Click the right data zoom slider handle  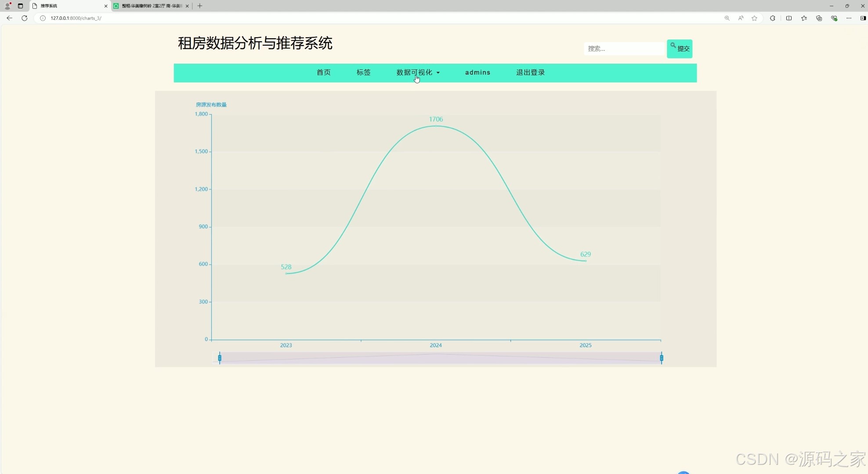click(x=661, y=358)
